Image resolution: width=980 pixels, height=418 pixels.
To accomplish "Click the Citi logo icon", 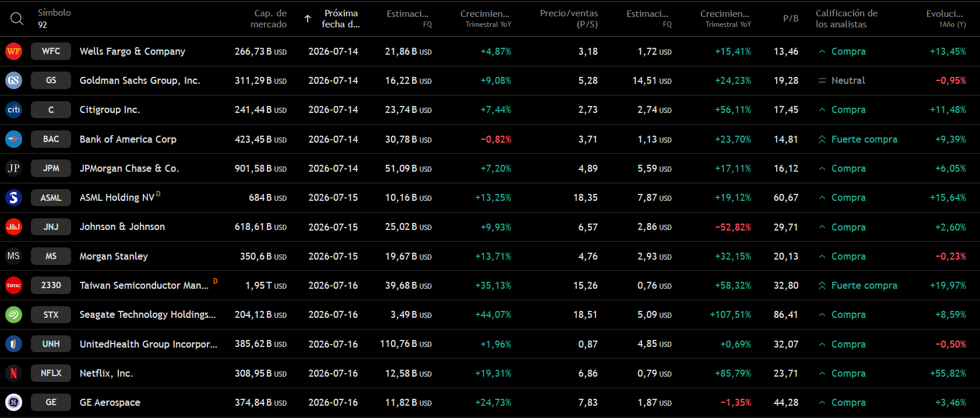I will (x=13, y=109).
